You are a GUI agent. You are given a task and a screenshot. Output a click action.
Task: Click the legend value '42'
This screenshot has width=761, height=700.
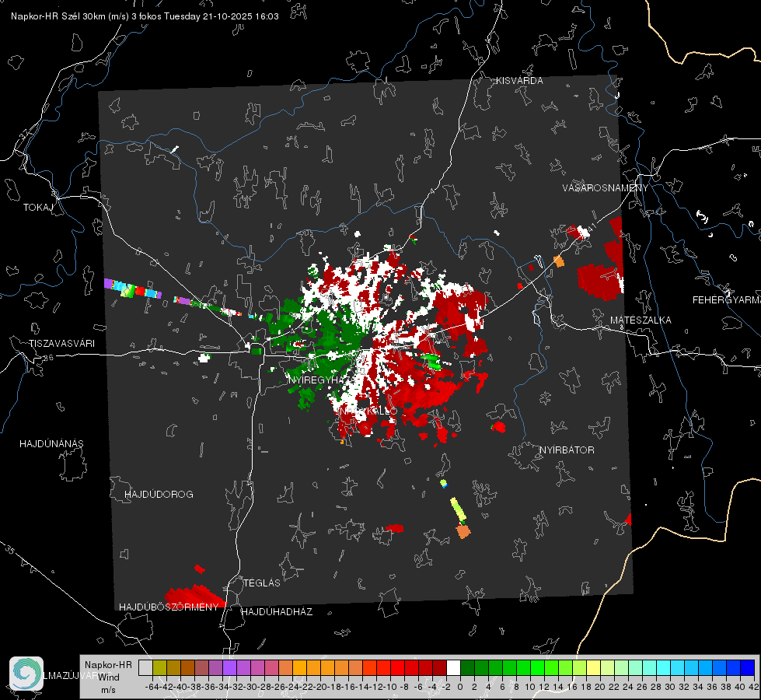tap(754, 687)
